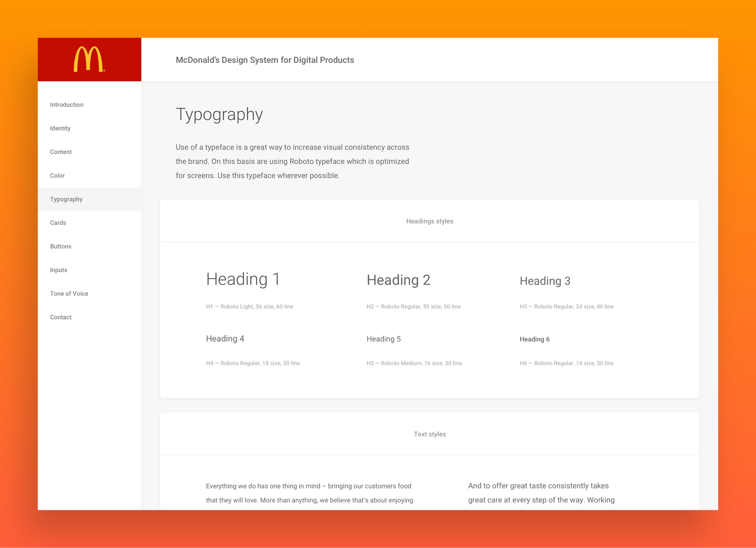
Task: Open the Introduction section
Action: (x=67, y=105)
